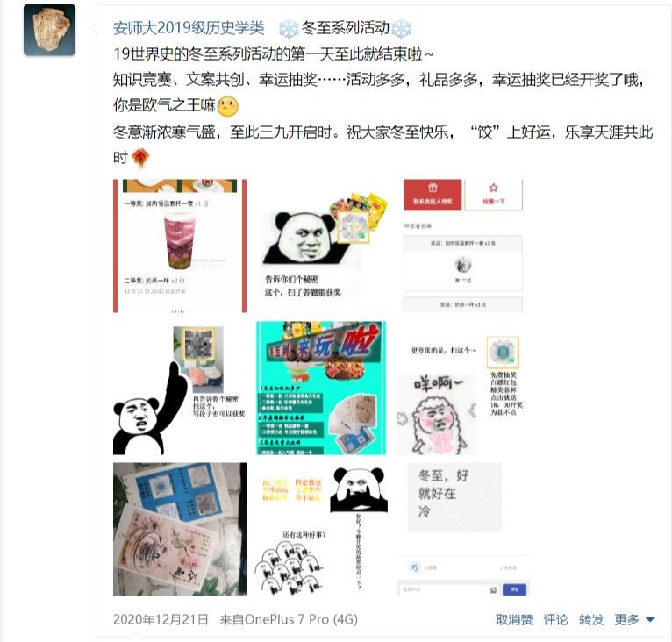672x642 pixels.
Task: Expand the 更多 dropdown menu
Action: [x=634, y=619]
